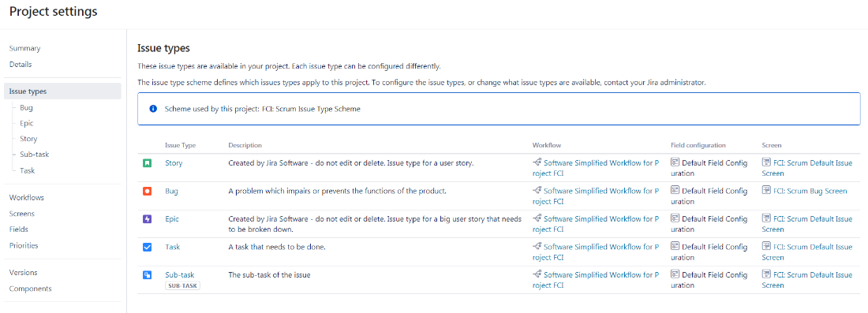Go to Summary in the sidebar

[x=25, y=49]
